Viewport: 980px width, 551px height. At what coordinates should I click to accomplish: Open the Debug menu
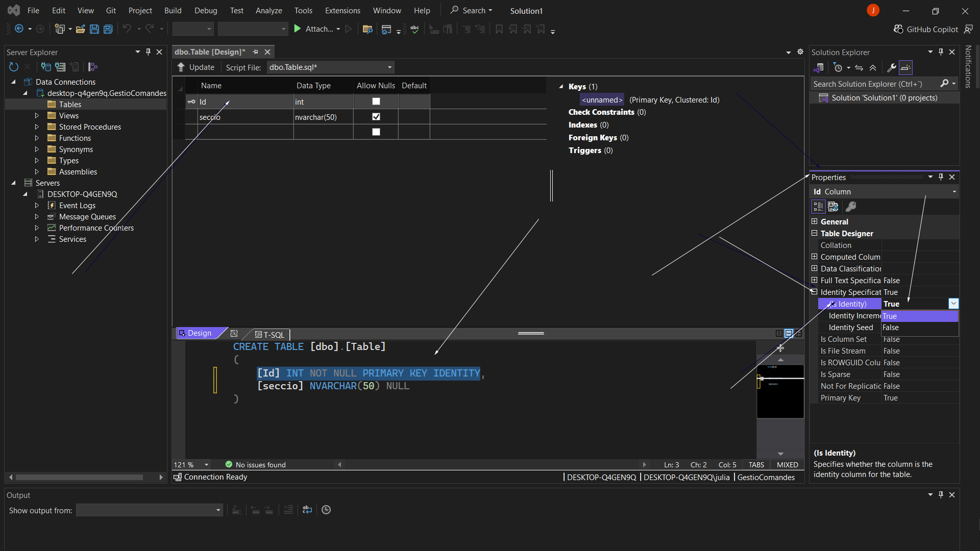pyautogui.click(x=205, y=10)
